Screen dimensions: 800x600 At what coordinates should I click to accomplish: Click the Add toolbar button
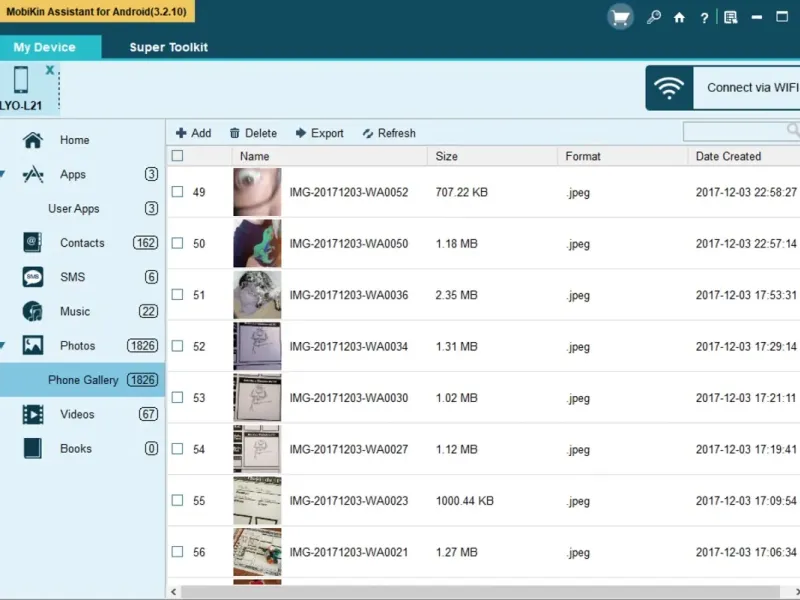pyautogui.click(x=193, y=133)
